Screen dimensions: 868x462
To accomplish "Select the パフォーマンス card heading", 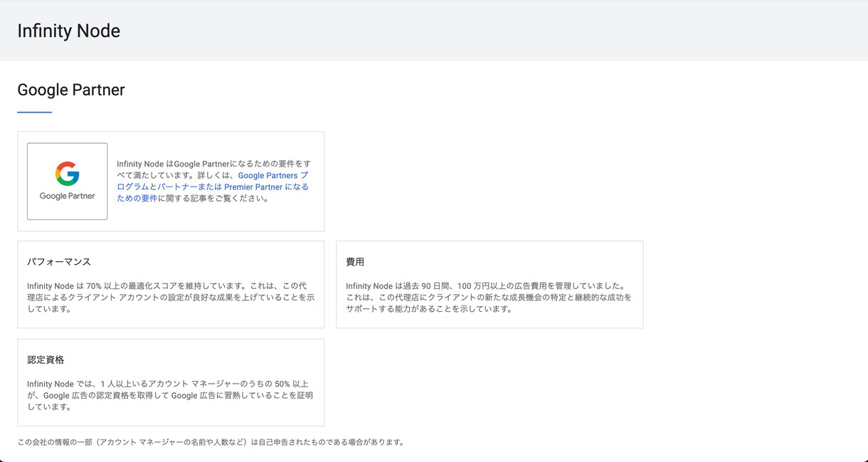I will (x=59, y=262).
